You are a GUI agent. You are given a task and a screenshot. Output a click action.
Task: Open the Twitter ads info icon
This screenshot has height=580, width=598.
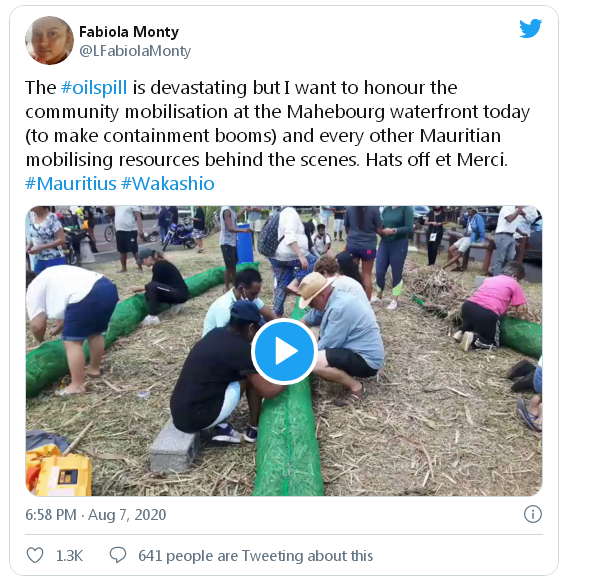pos(532,514)
